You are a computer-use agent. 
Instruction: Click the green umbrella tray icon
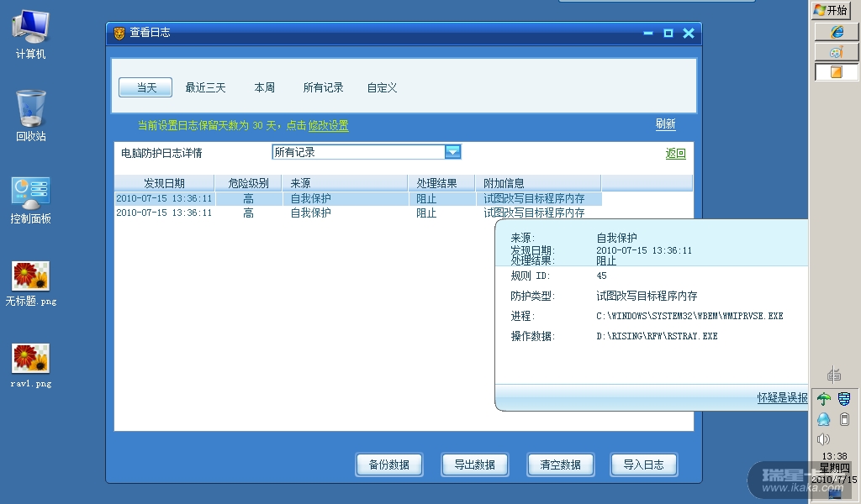pos(824,399)
